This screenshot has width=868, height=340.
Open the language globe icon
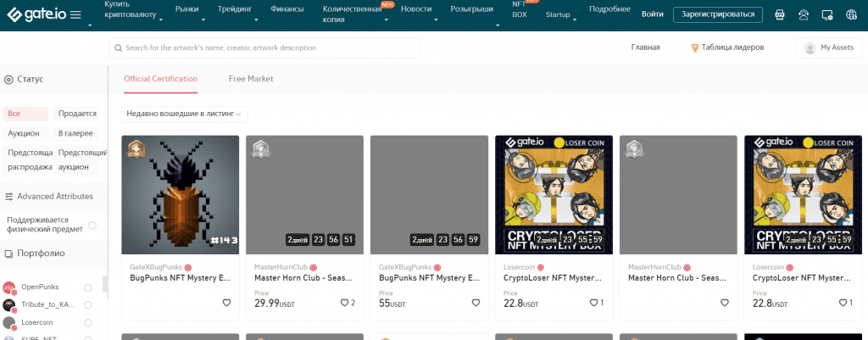pyautogui.click(x=851, y=15)
